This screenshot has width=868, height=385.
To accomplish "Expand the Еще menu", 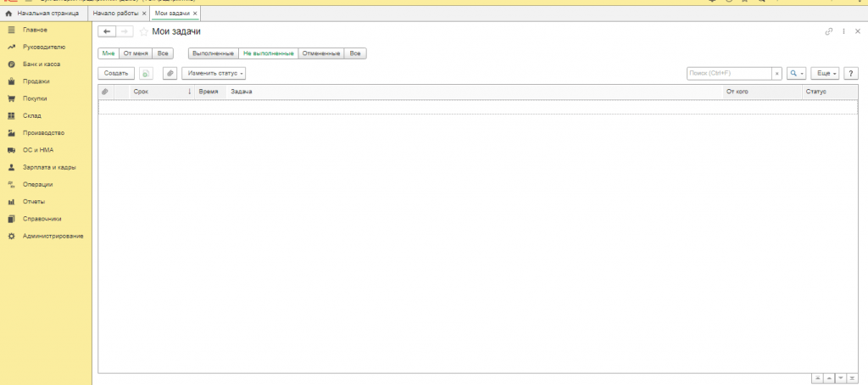I will click(826, 73).
